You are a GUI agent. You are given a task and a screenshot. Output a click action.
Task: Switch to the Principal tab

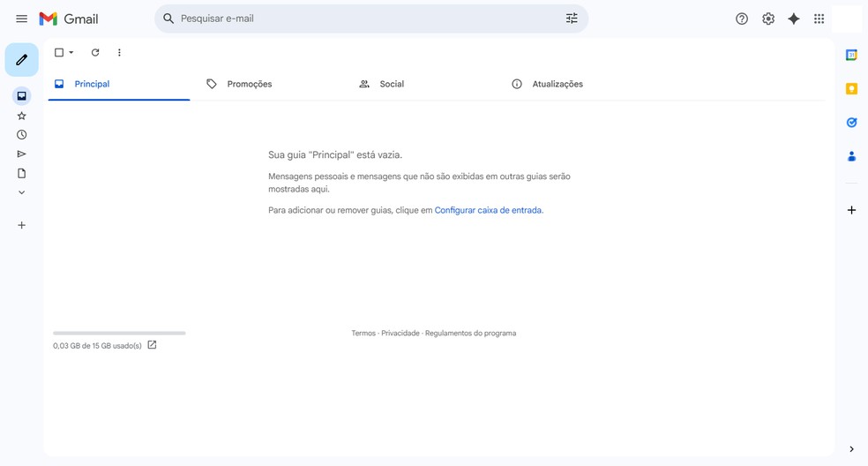pos(119,84)
